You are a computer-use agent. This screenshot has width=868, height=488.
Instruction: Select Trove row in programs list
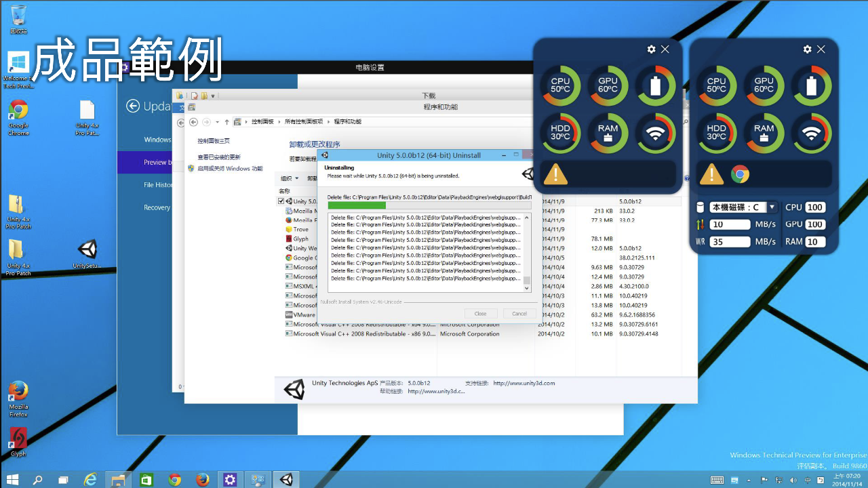[301, 229]
